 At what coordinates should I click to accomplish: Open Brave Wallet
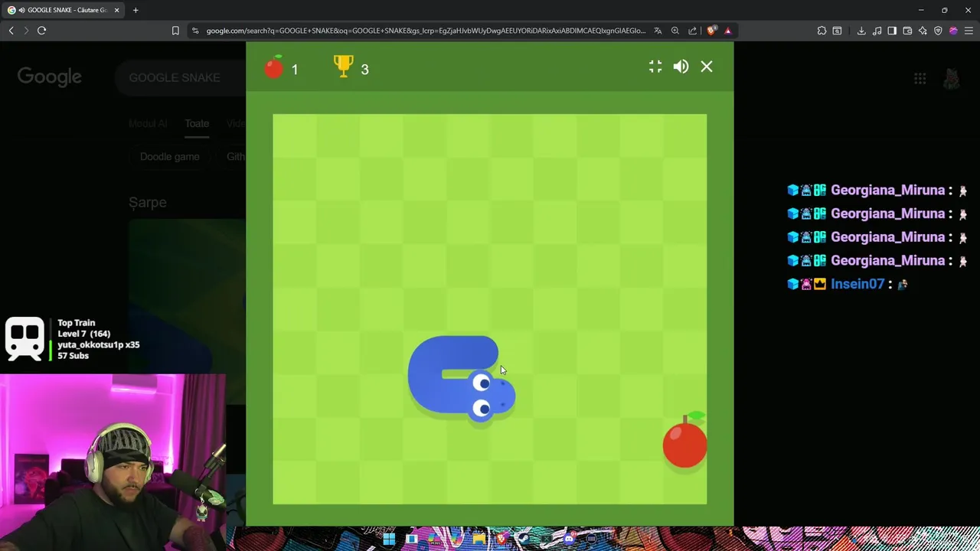(x=907, y=31)
